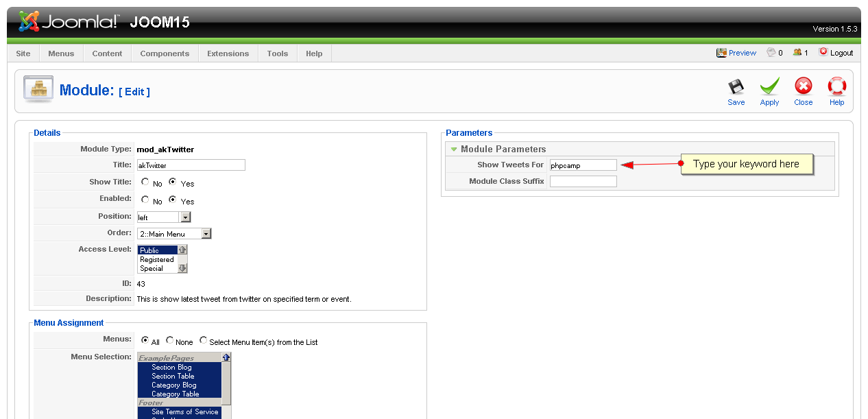Choose None for Menus assignment
The image size is (868, 419).
(x=170, y=341)
